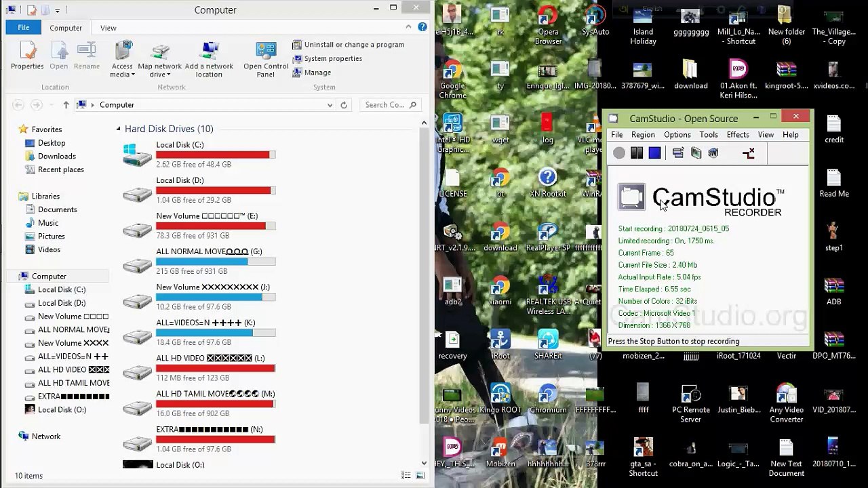Select the Record to SWF icon in CamStudio
868x488 pixels.
click(x=713, y=153)
